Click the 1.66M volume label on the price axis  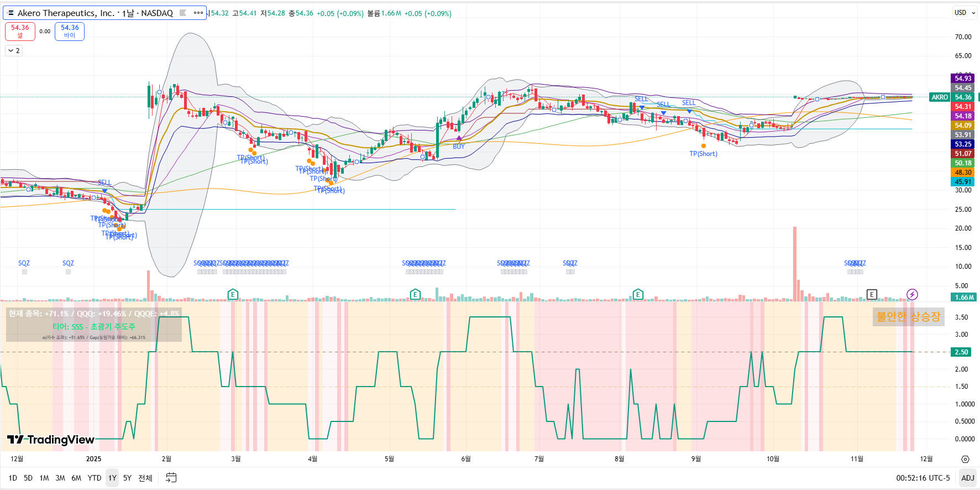965,298
